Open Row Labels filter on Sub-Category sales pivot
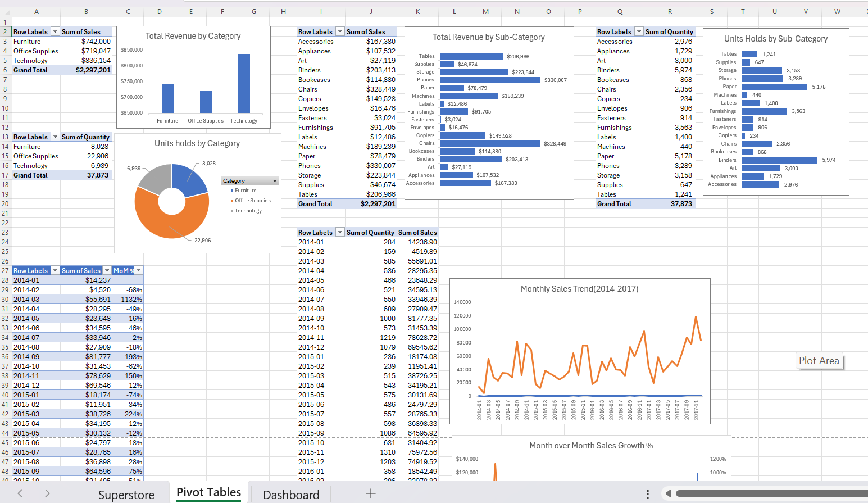The width and height of the screenshot is (868, 503). click(340, 31)
